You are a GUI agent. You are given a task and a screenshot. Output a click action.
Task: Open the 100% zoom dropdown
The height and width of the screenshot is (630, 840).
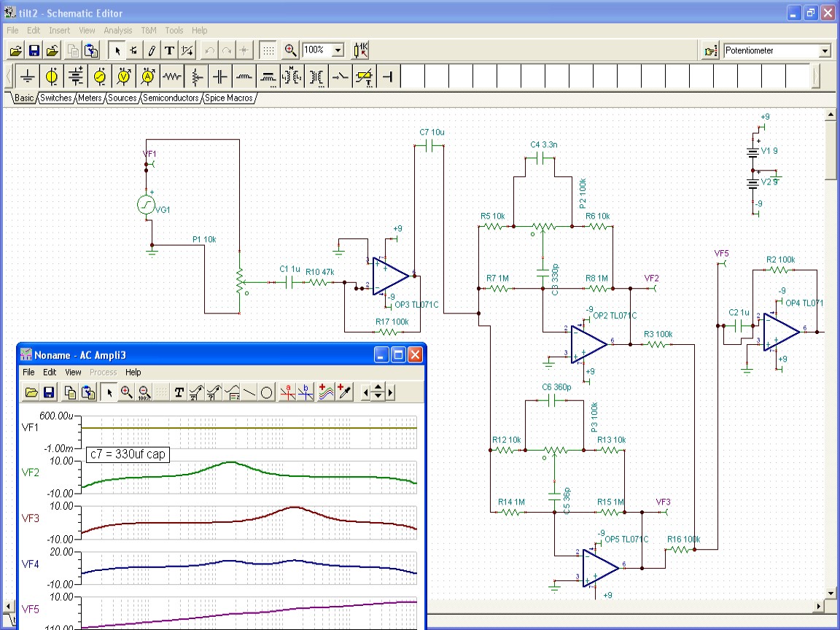pyautogui.click(x=338, y=50)
